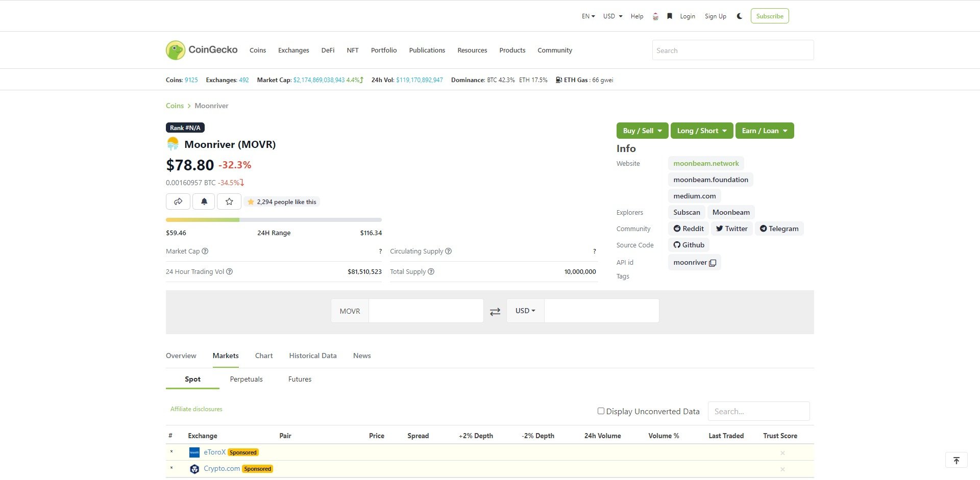The width and height of the screenshot is (980, 480).
Task: Copy the moonriver API id
Action: click(713, 263)
